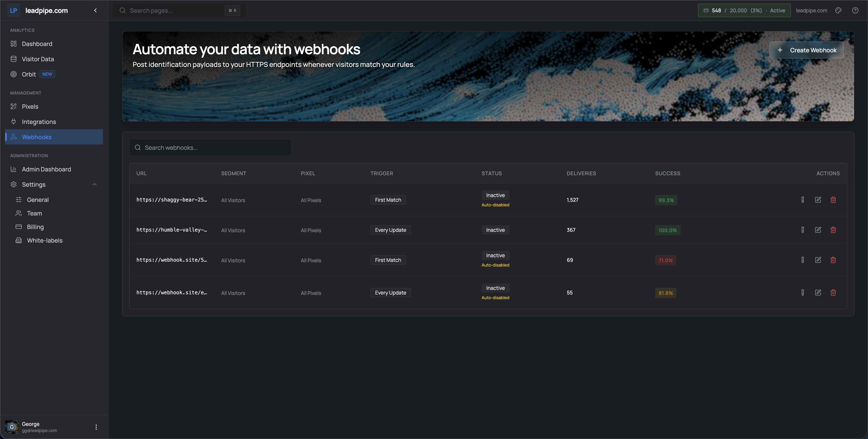Screen dimensions: 868x439
Task: Toggle the Inactive status on the humble-valley webhook
Action: coord(495,230)
